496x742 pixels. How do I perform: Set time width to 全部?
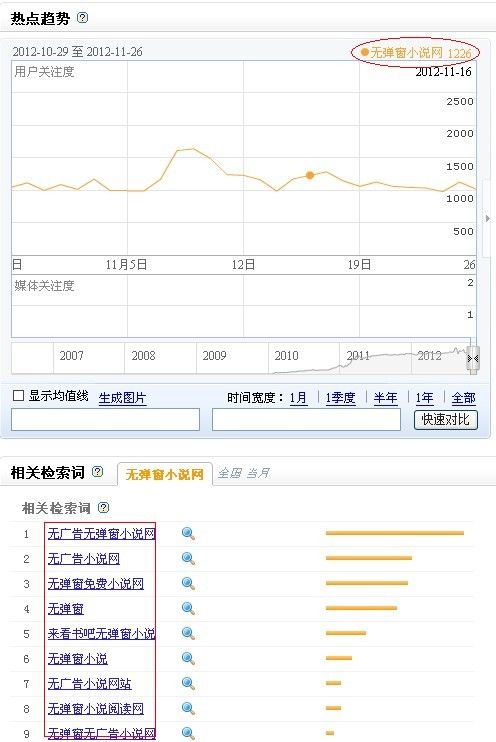tap(463, 398)
